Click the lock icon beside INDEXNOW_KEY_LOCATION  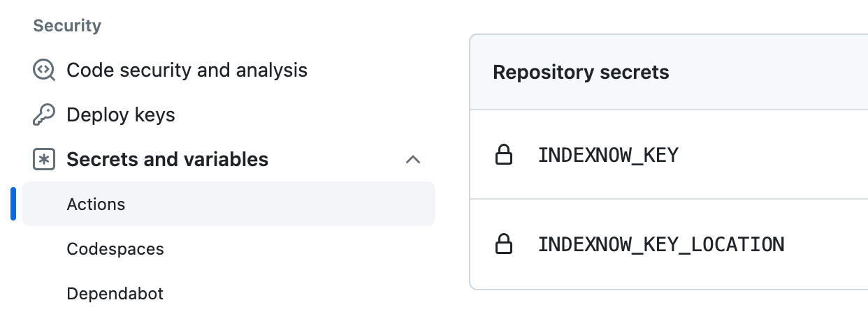(503, 244)
